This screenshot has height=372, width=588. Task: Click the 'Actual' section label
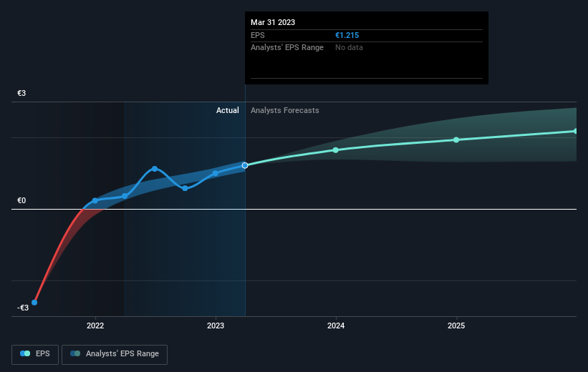(x=227, y=110)
